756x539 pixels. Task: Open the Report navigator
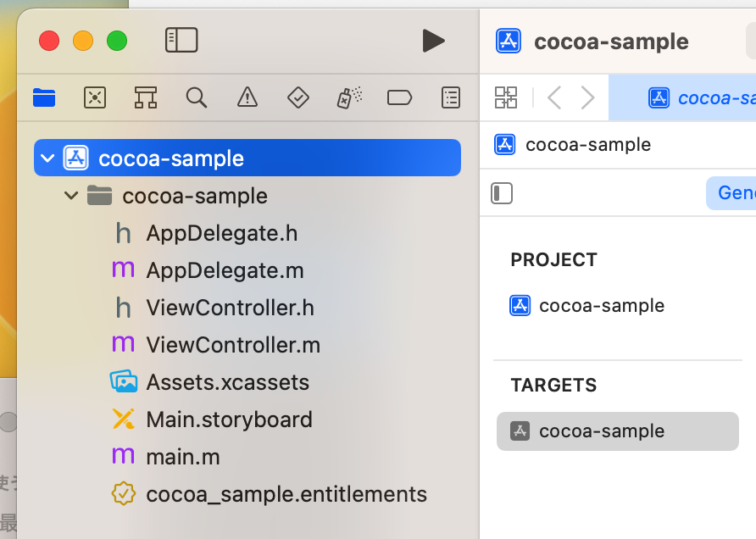pyautogui.click(x=450, y=97)
